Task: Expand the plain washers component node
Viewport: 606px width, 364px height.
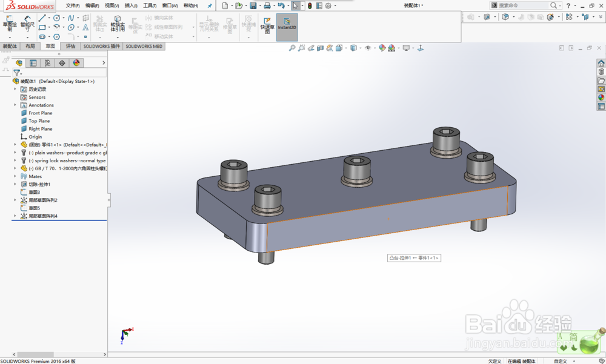Action: (x=15, y=153)
